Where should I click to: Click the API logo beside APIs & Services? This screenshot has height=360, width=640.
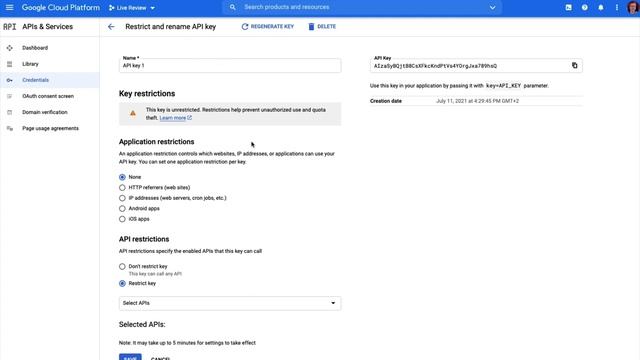pyautogui.click(x=9, y=27)
